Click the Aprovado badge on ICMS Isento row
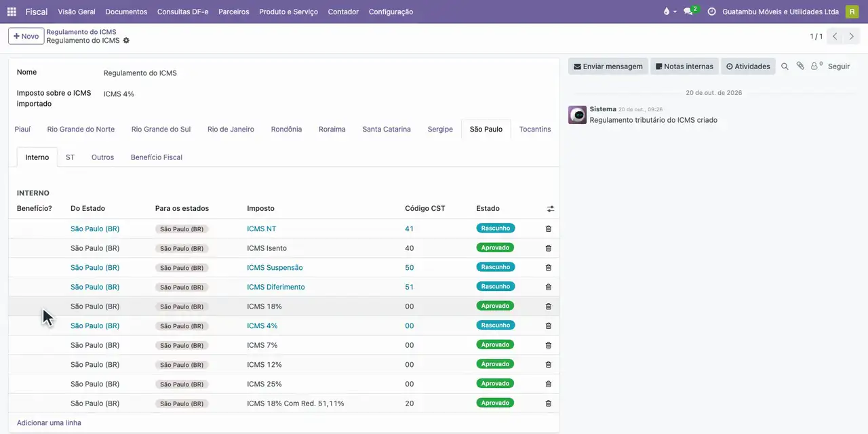This screenshot has width=868, height=434. (495, 248)
